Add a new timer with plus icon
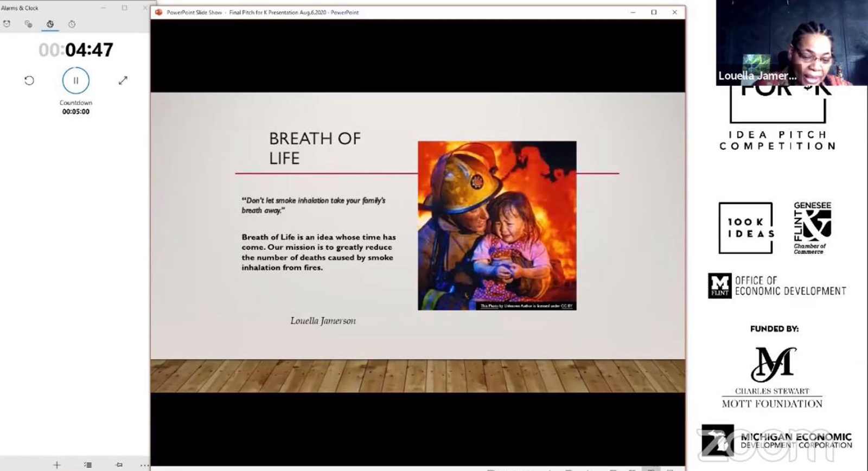This screenshot has height=471, width=868. tap(56, 464)
